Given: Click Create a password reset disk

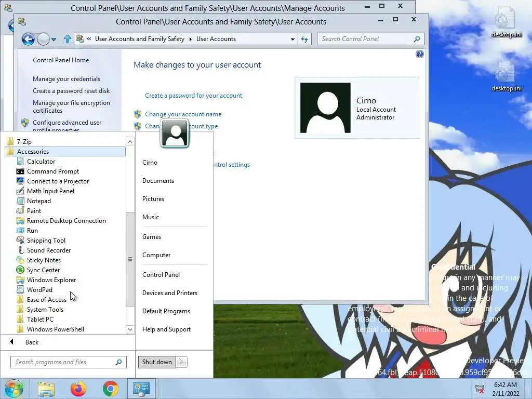Looking at the screenshot, I should pos(71,90).
